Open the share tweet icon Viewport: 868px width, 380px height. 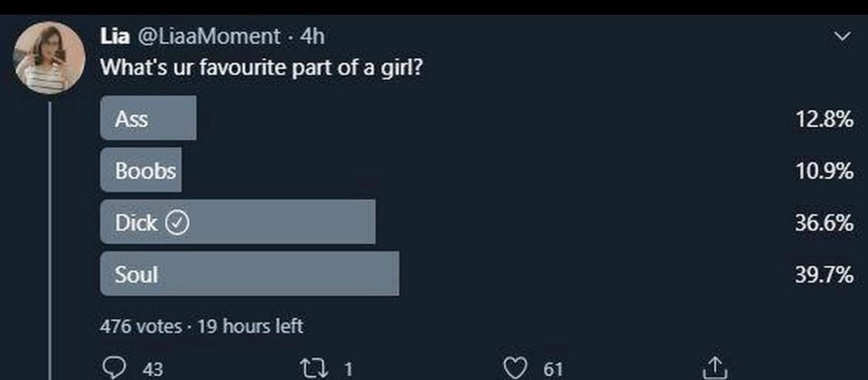coord(715,368)
